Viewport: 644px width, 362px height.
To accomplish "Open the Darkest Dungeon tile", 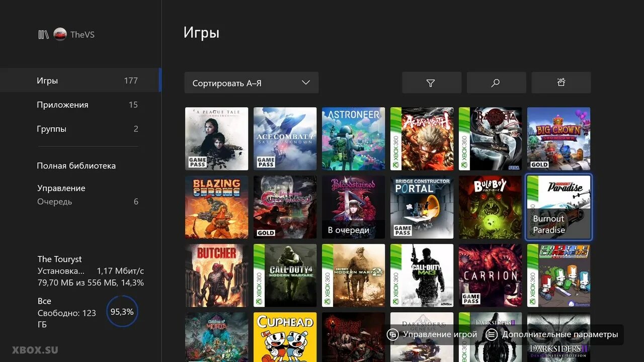I will point(353,337).
